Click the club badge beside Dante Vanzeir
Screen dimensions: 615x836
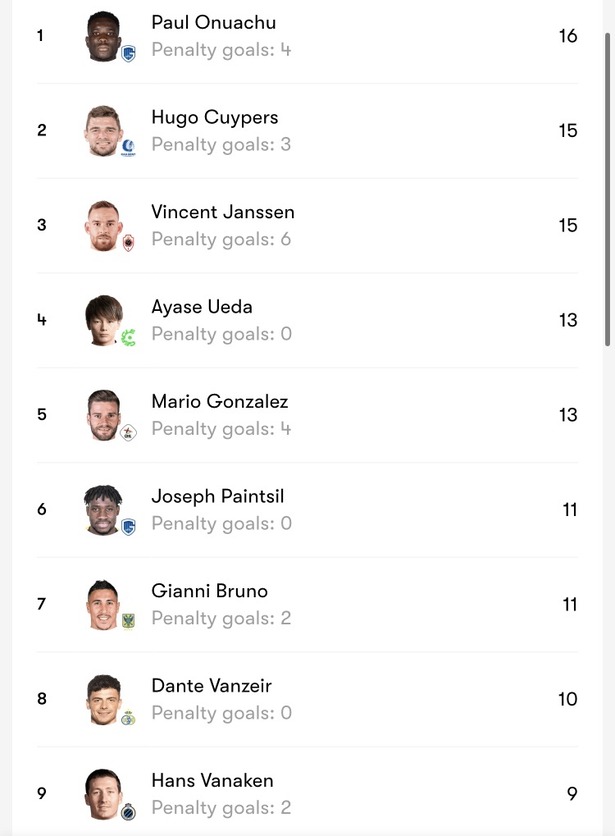[128, 717]
